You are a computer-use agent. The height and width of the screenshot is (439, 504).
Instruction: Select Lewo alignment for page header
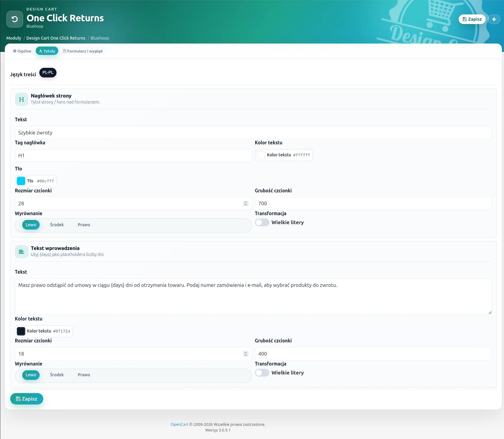tap(31, 225)
